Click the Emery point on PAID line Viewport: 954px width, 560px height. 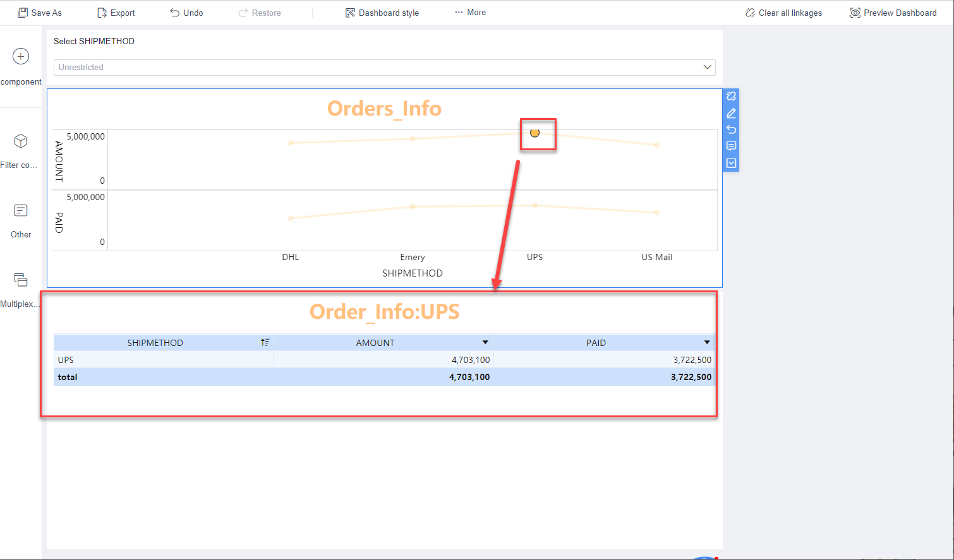[x=413, y=206]
